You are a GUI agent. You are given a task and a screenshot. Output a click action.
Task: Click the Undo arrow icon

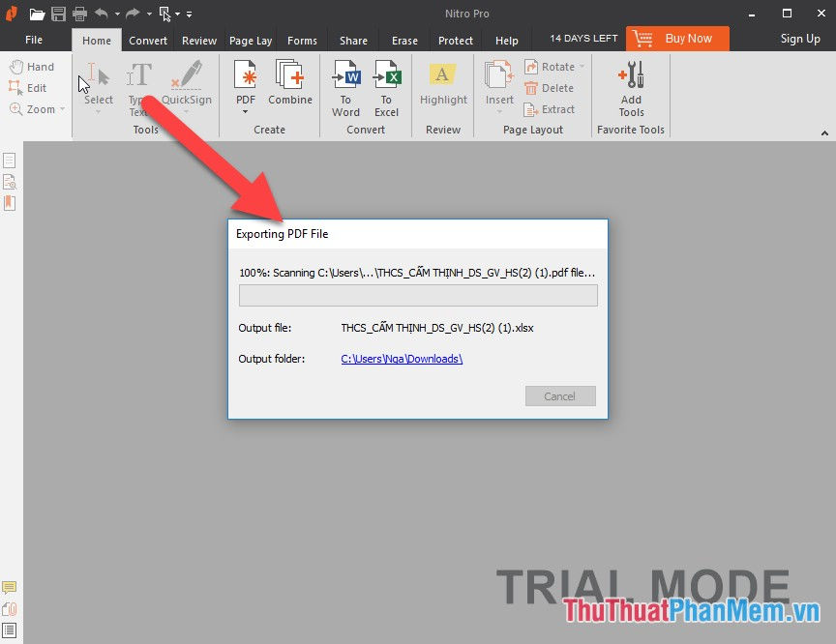(x=102, y=14)
